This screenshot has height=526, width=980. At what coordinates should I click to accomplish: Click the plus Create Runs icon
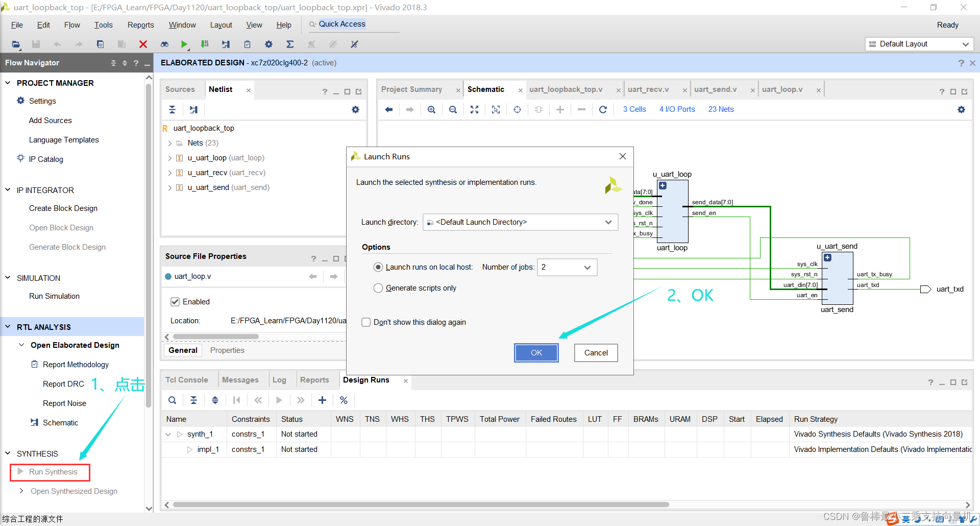(x=322, y=400)
